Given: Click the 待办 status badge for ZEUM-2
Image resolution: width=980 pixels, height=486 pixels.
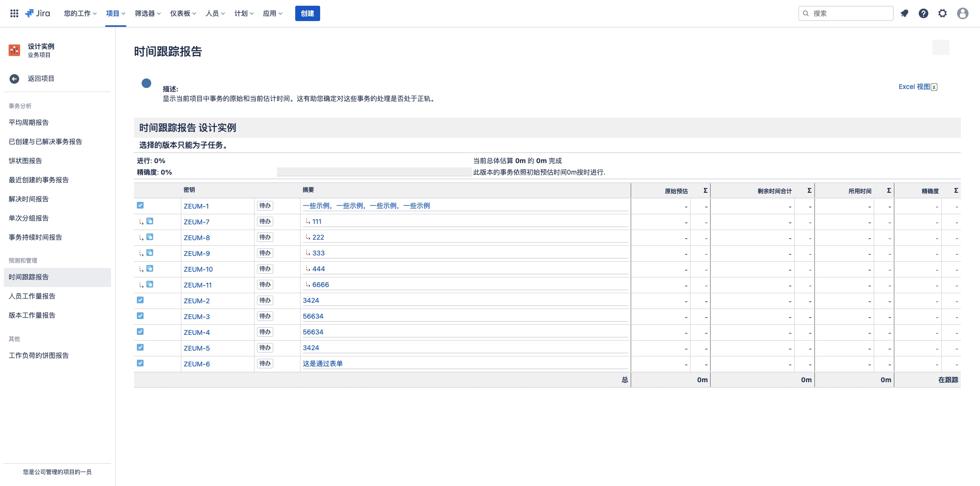Looking at the screenshot, I should pyautogui.click(x=265, y=300).
